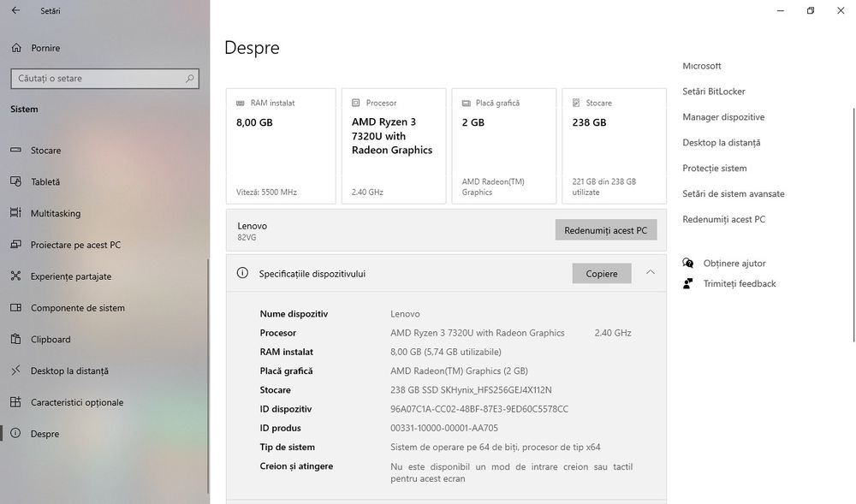856x504 pixels.
Task: Select ID produs value 00331-10000-00001-AA705
Action: click(x=443, y=428)
